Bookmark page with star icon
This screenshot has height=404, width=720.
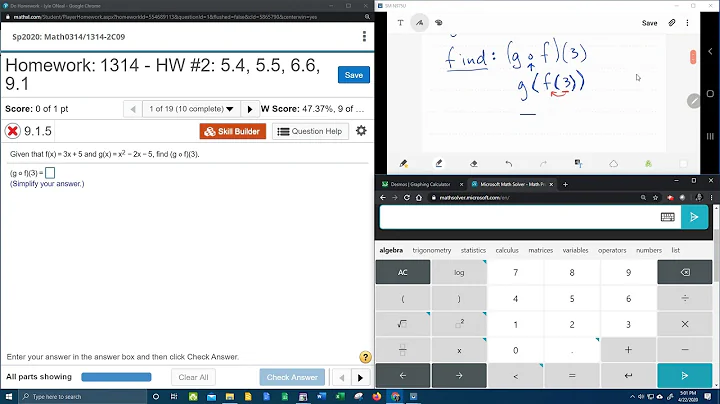coord(655,197)
